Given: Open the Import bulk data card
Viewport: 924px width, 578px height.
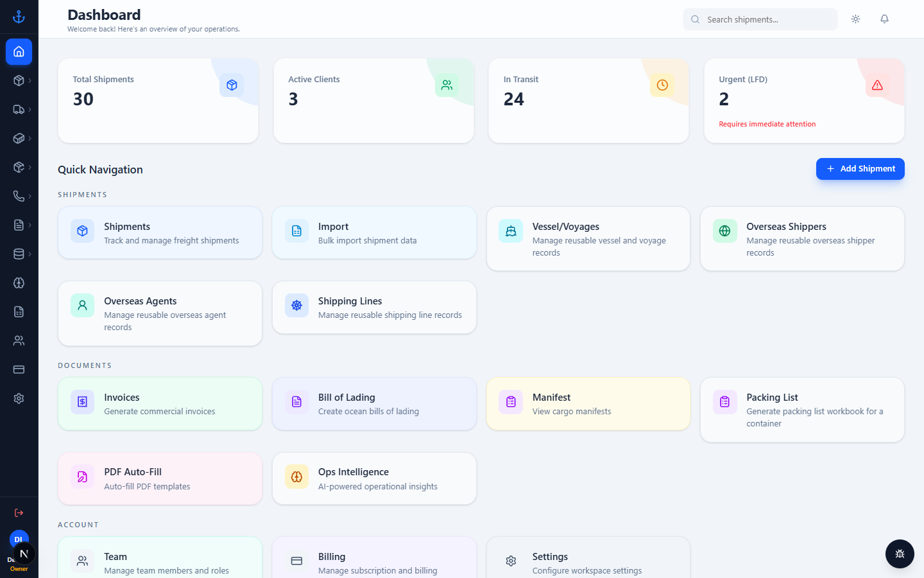Looking at the screenshot, I should pyautogui.click(x=374, y=232).
